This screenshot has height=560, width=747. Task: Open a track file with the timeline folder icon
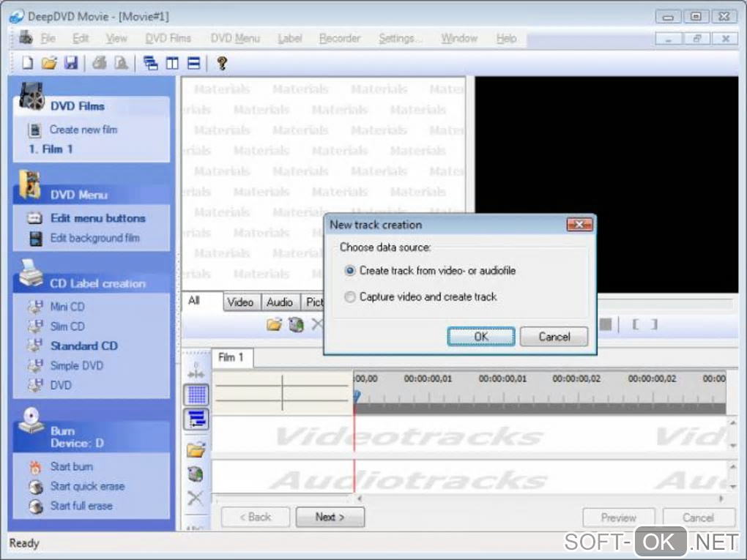196,449
